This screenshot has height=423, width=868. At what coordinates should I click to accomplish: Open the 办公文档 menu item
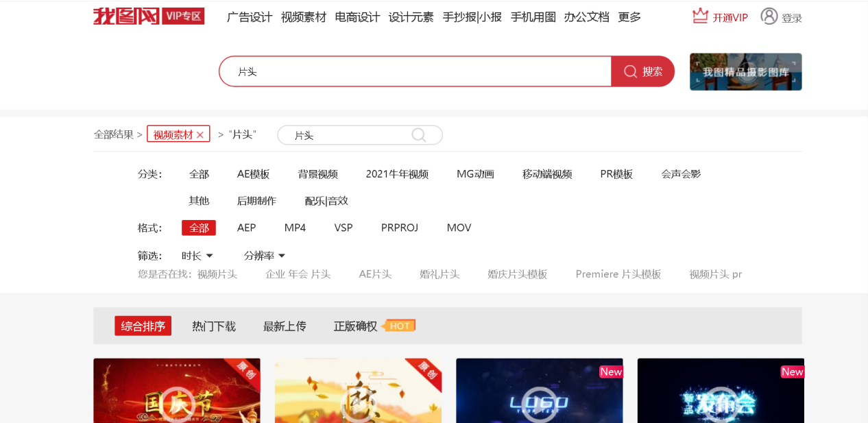click(586, 16)
